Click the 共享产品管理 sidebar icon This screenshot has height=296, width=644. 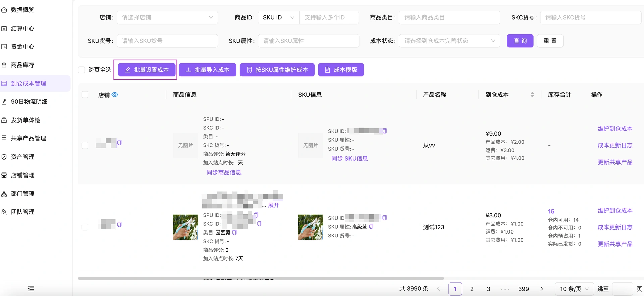[4, 138]
